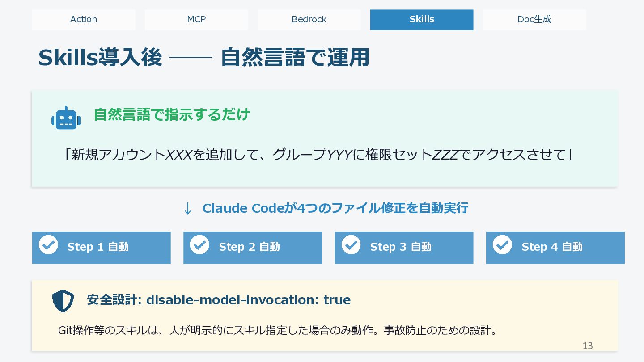
Task: Click the checkmark icon on Step 3
Action: [x=351, y=244]
